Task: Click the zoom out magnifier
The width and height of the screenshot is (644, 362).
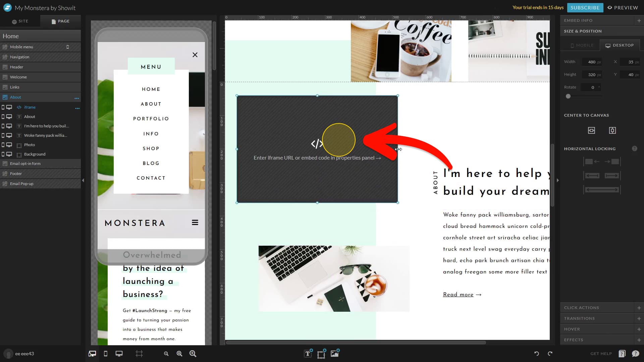Action: (166, 354)
